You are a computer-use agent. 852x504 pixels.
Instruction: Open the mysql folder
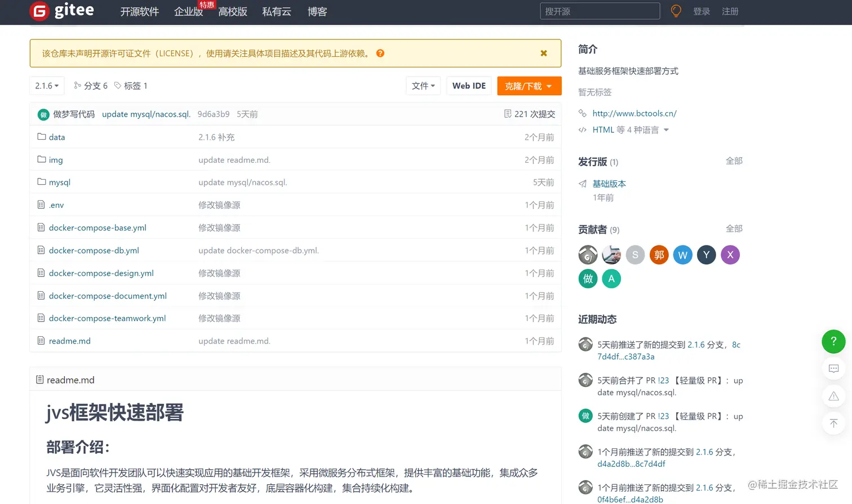point(60,182)
